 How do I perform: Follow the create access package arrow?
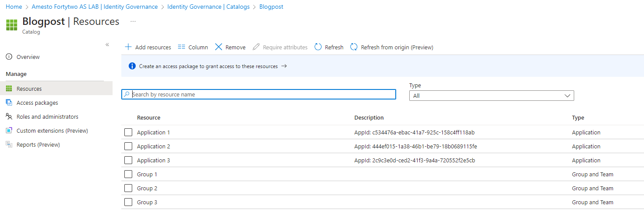[284, 66]
